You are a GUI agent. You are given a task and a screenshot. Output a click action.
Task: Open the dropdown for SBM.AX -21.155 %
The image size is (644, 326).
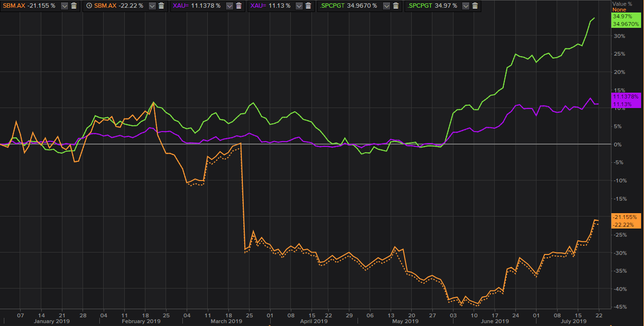pos(65,6)
